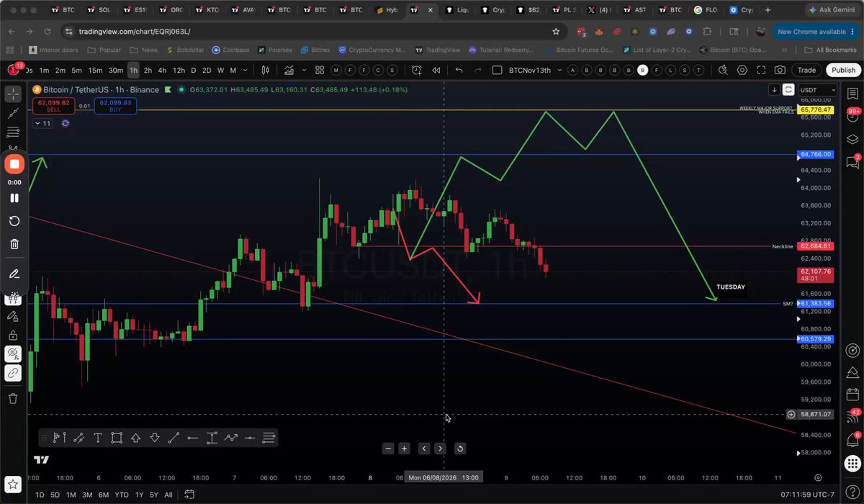Viewport: 864px width, 504px height.
Task: Select the 12h timeframe
Action: coord(179,70)
